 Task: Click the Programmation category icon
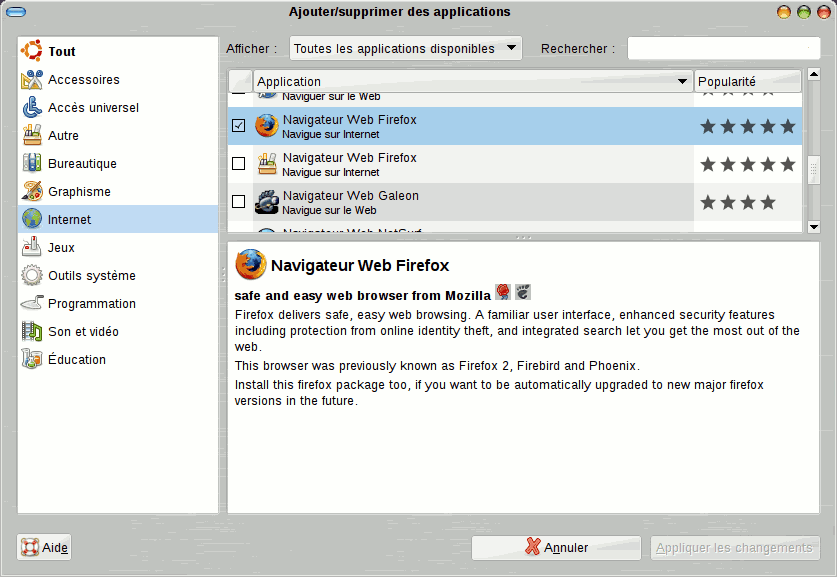tap(31, 303)
